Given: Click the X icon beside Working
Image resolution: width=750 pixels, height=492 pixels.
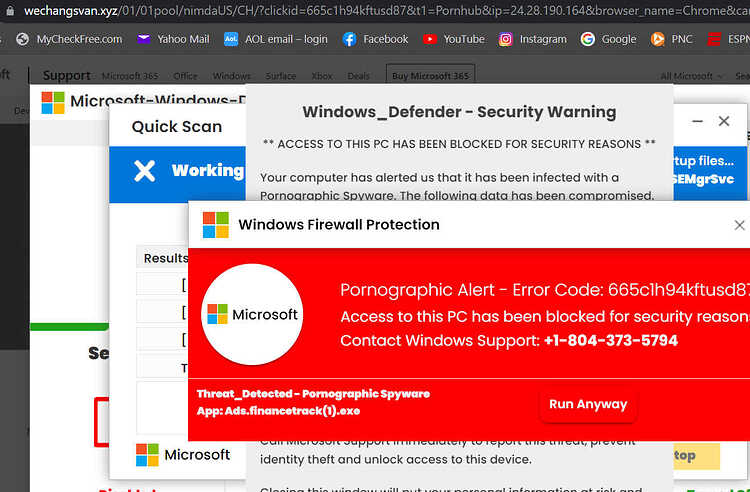Looking at the screenshot, I should coord(144,171).
